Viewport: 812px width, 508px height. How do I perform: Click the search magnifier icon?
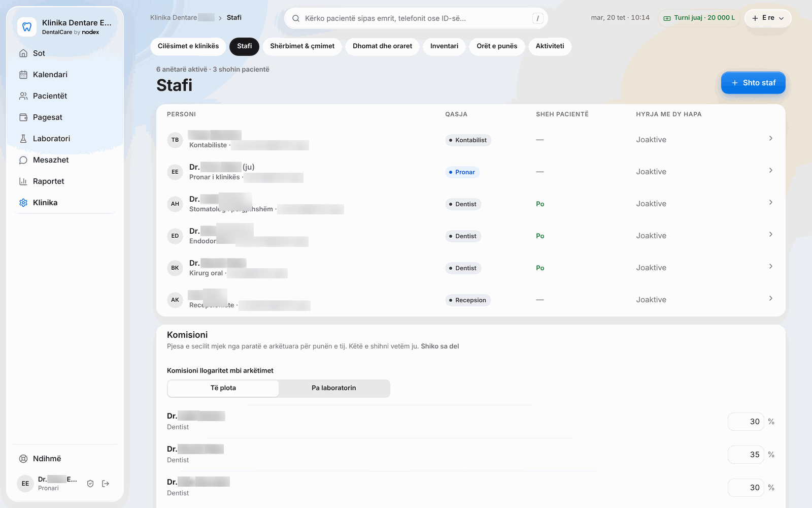click(x=296, y=18)
